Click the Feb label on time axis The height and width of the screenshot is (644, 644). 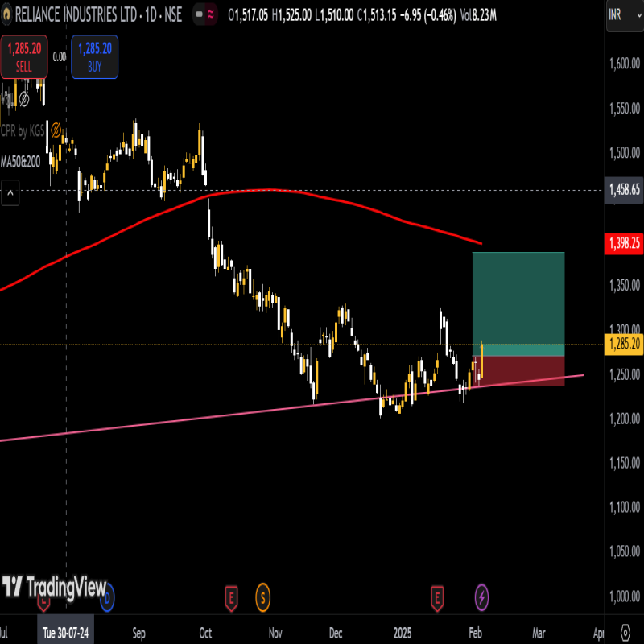(475, 633)
